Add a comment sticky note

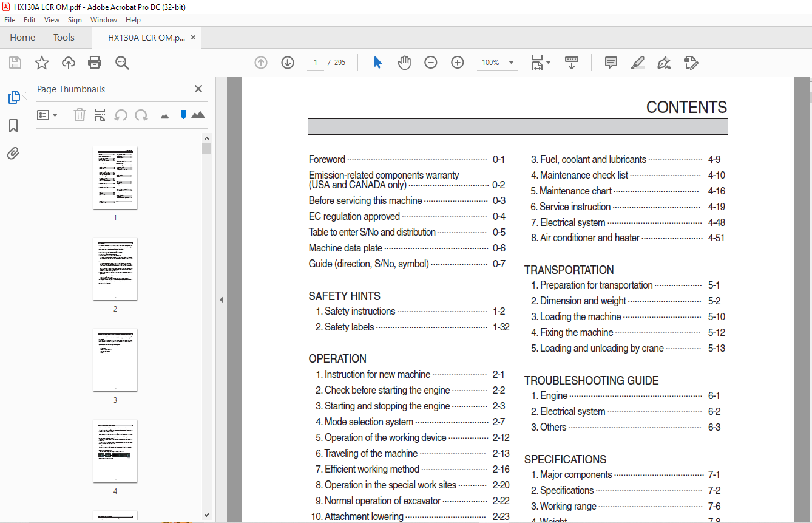611,63
